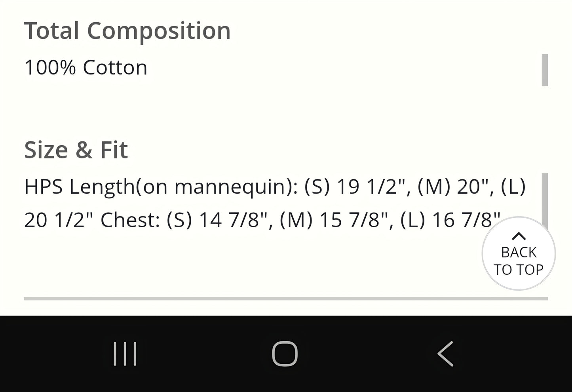Tap the Size & Fit heading
Image resolution: width=572 pixels, height=392 pixels.
coord(76,150)
